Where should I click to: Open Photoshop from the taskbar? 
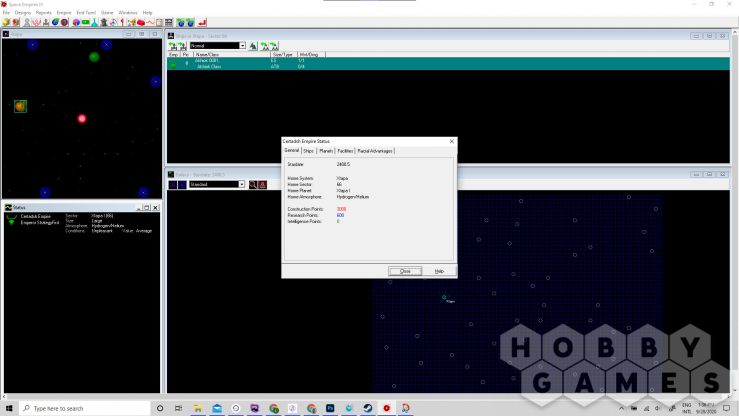coord(330,408)
